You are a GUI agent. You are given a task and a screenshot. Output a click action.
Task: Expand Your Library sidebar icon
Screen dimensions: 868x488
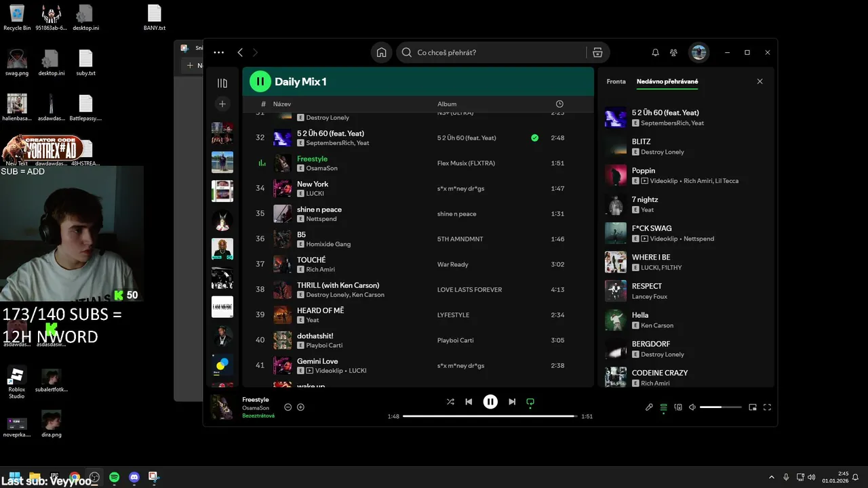click(222, 83)
